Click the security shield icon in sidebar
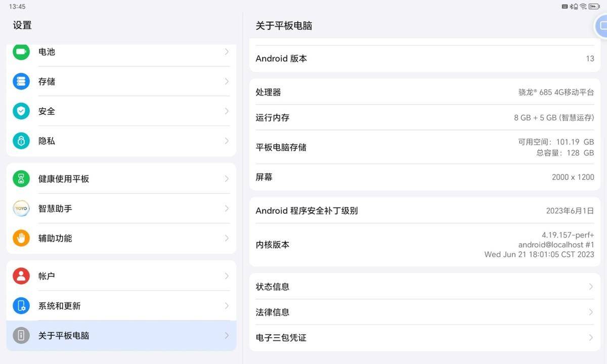Viewport: 607px width, 364px height. point(21,111)
